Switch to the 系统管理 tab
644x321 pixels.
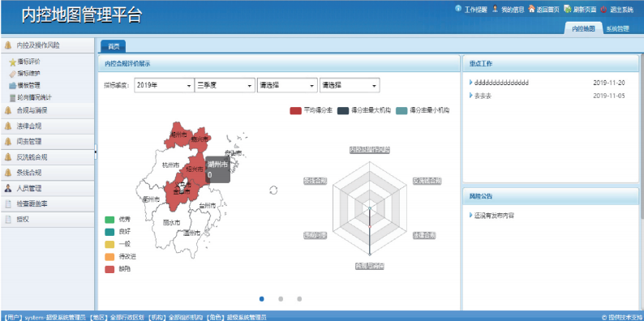[x=618, y=28]
